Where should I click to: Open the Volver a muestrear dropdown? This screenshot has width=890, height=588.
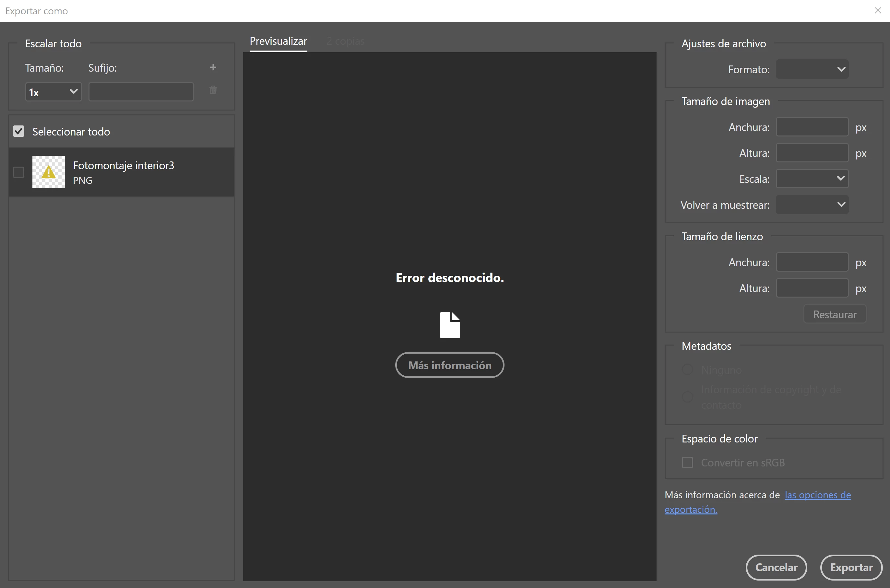coord(812,205)
